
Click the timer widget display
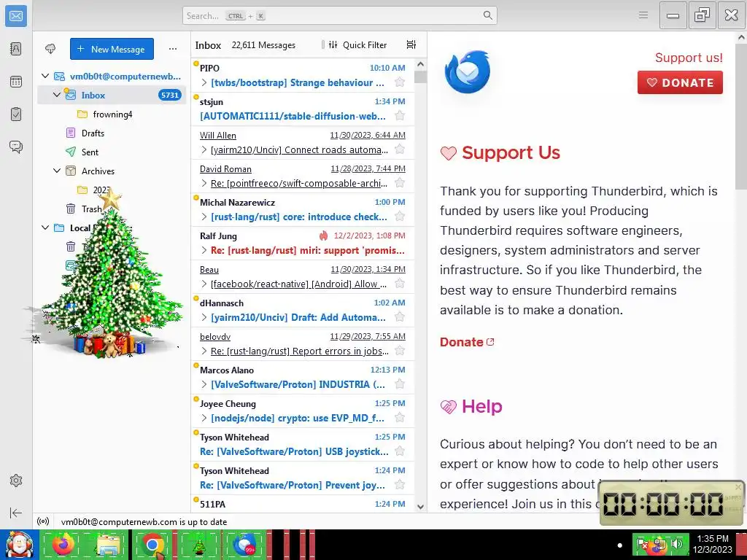tap(662, 503)
